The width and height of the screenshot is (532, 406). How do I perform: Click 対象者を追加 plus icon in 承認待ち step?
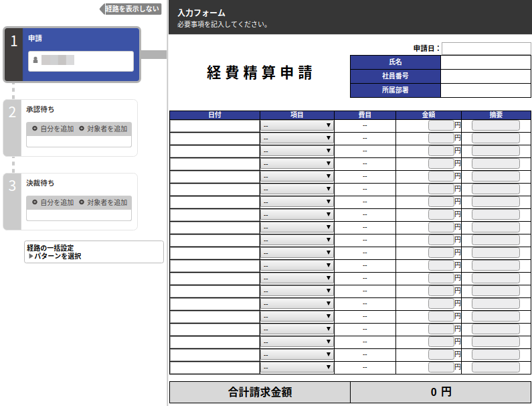[82, 129]
